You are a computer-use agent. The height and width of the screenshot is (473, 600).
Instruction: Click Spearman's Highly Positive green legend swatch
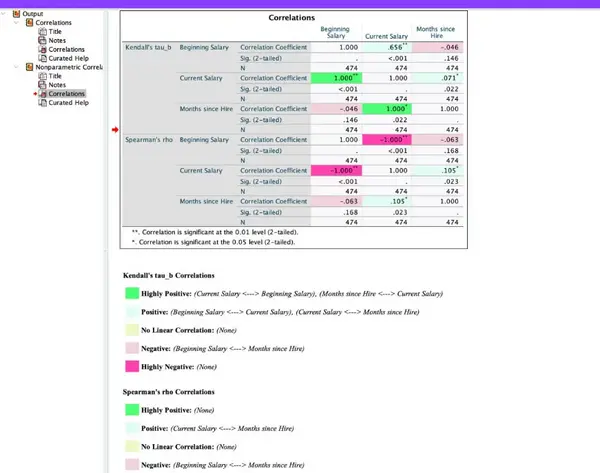(132, 410)
